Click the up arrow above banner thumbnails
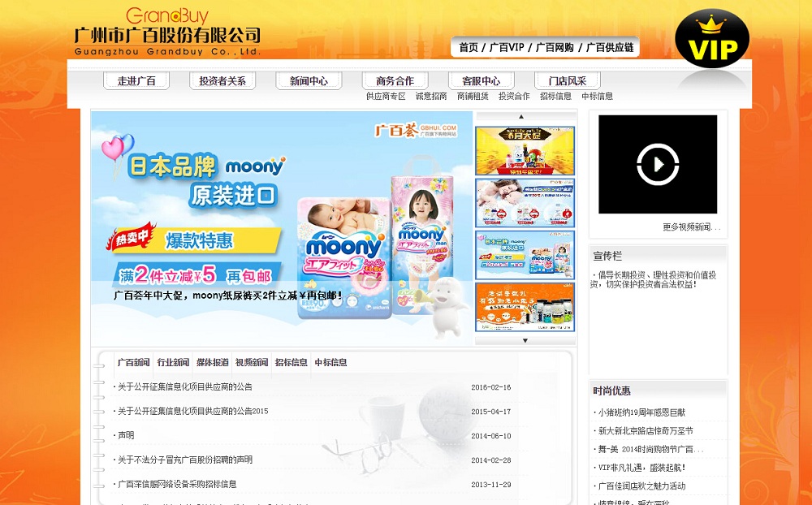Viewport: 812px width, 505px height. pyautogui.click(x=521, y=117)
